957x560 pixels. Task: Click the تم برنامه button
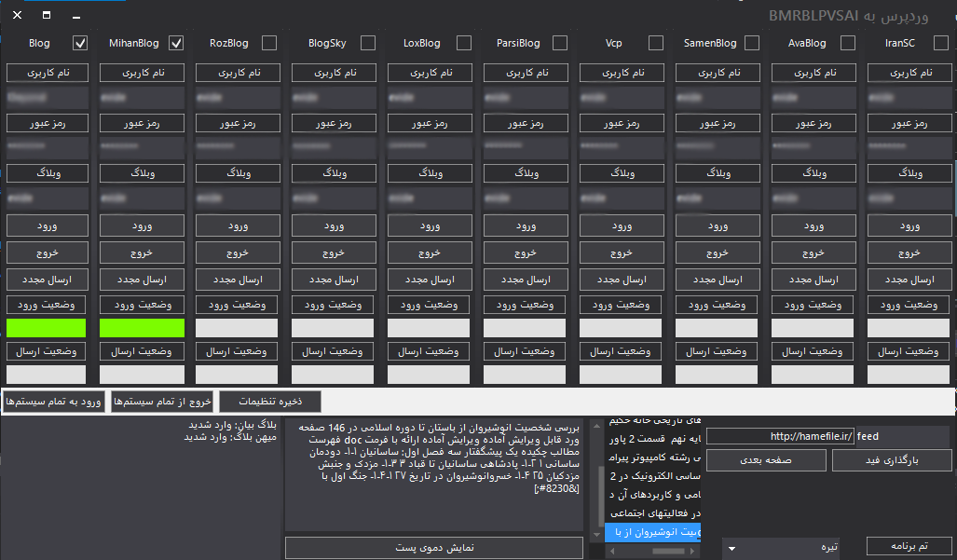pos(909,546)
